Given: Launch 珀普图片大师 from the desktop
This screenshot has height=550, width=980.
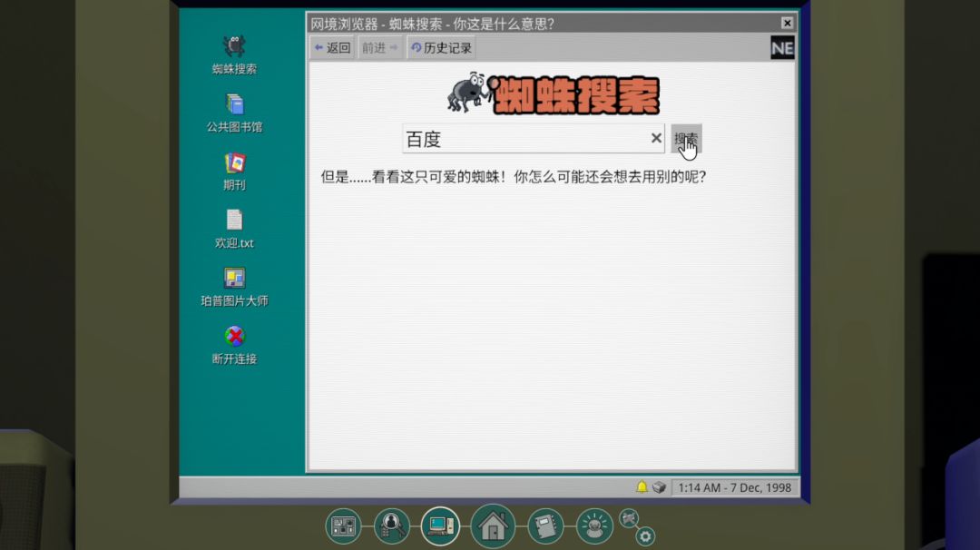Looking at the screenshot, I should tap(234, 286).
